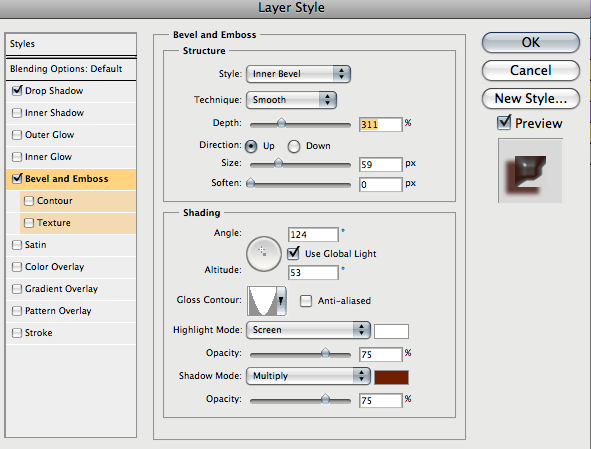Click the Gloss Contour curve thumbnail
Viewport: 591px width, 449px height.
pos(262,300)
